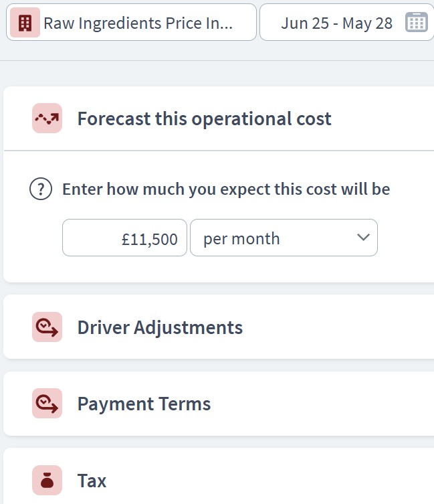
Task: Expand the Driver Adjustments section
Action: [219, 327]
